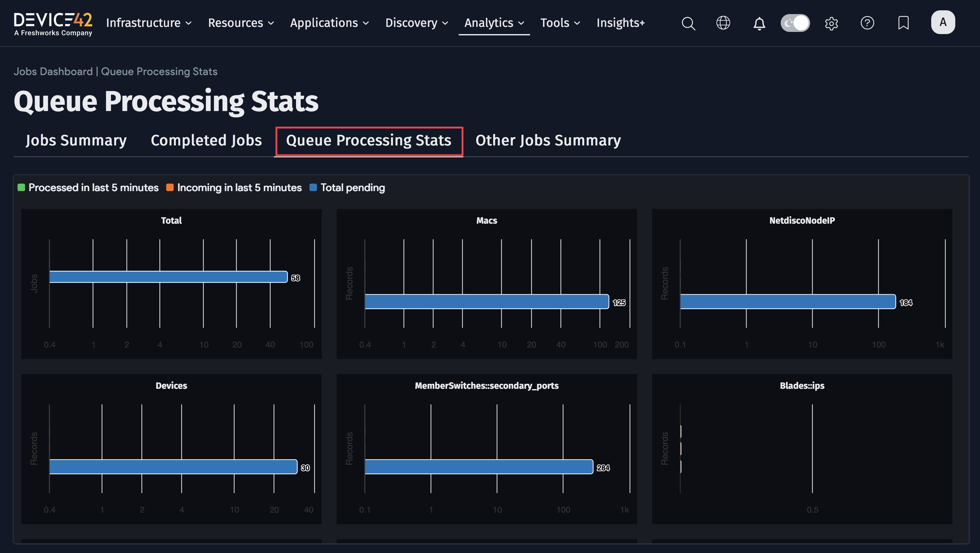The height and width of the screenshot is (553, 980).
Task: Expand the Applications menu
Action: [329, 23]
